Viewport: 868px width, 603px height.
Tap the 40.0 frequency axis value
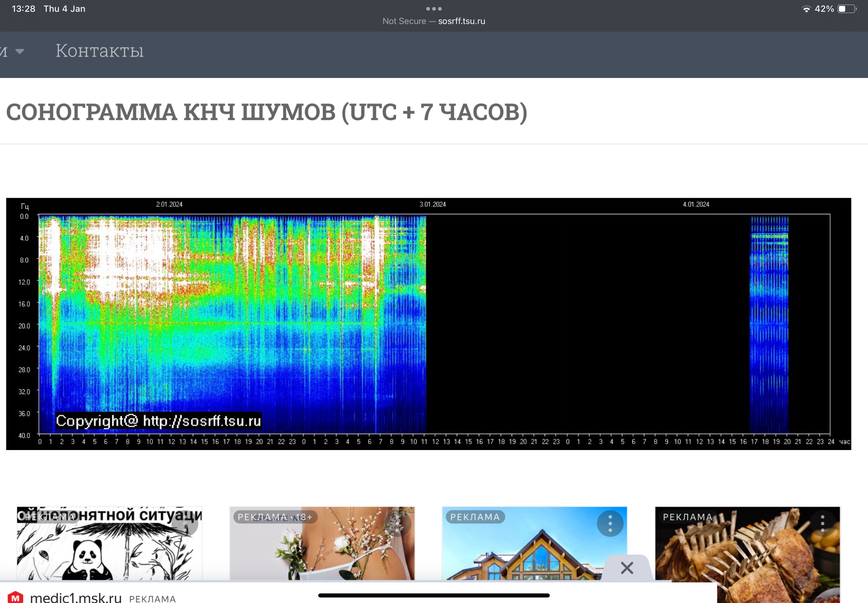tap(24, 435)
